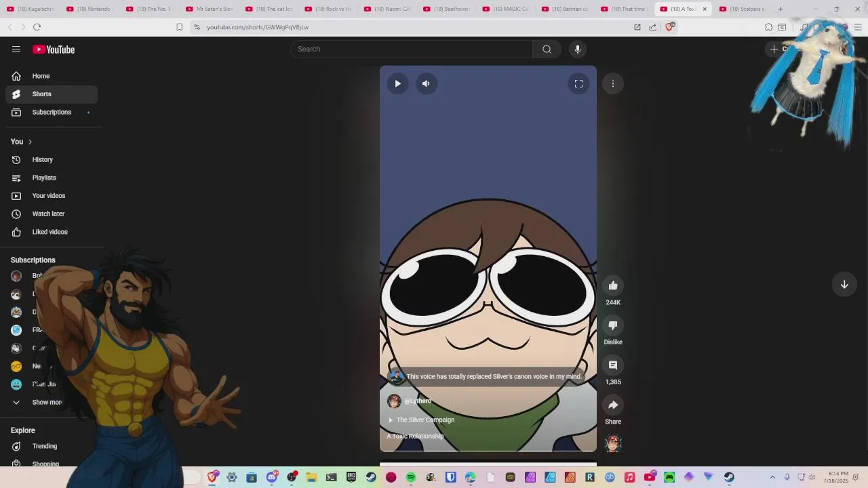Click the Short title A Toxic Relationship
The image size is (868, 488).
coord(415,436)
